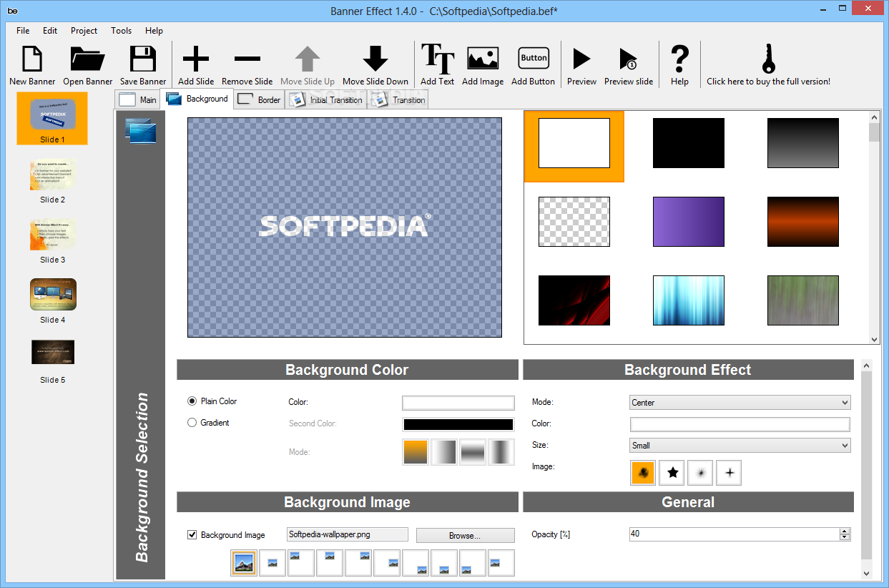This screenshot has height=588, width=889.
Task: Switch to the Initial Transition tab
Action: tap(327, 100)
